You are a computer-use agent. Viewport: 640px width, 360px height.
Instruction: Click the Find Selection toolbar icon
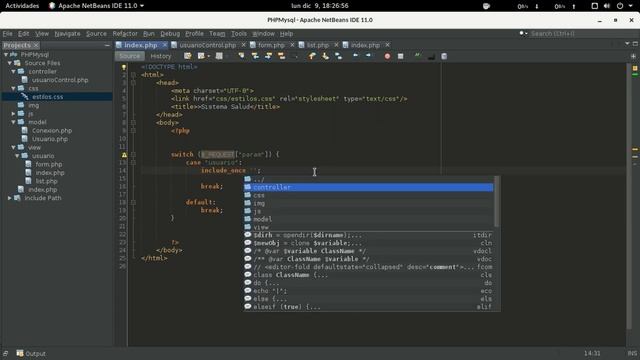(241, 56)
